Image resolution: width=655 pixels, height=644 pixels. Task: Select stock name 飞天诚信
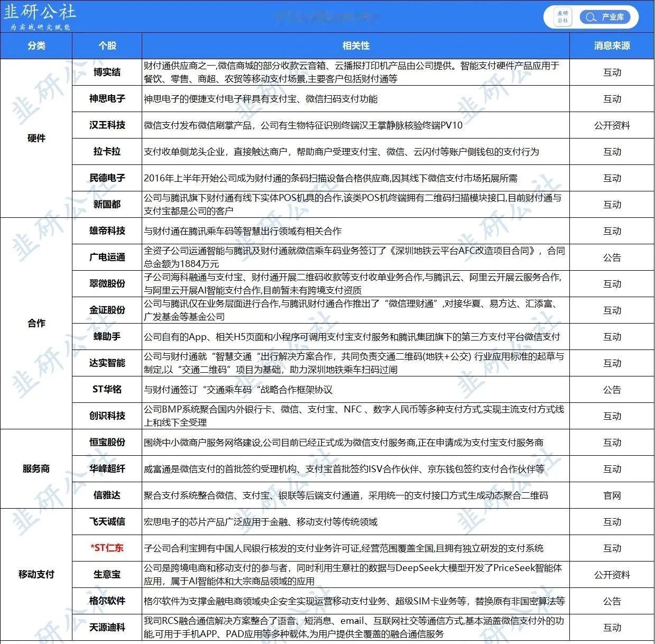point(107,521)
